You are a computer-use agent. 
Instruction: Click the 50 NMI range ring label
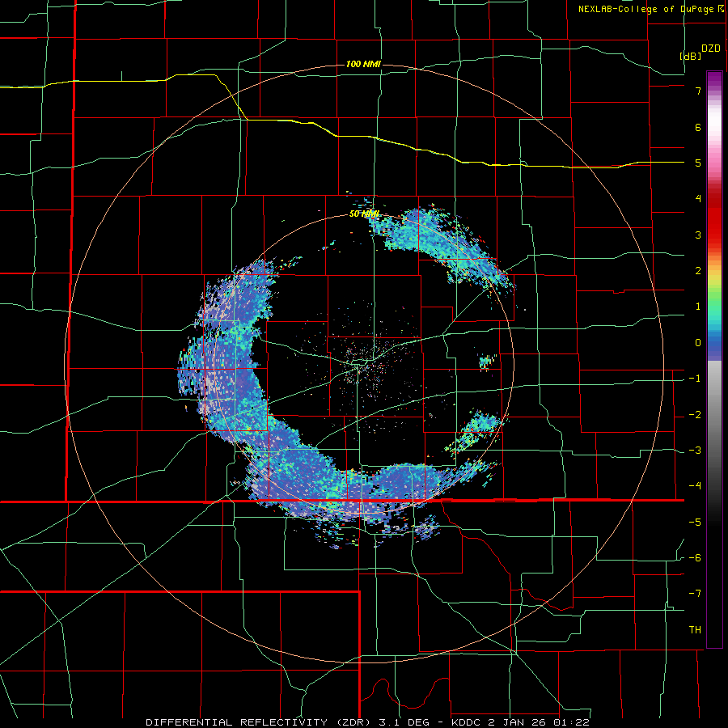[x=365, y=214]
